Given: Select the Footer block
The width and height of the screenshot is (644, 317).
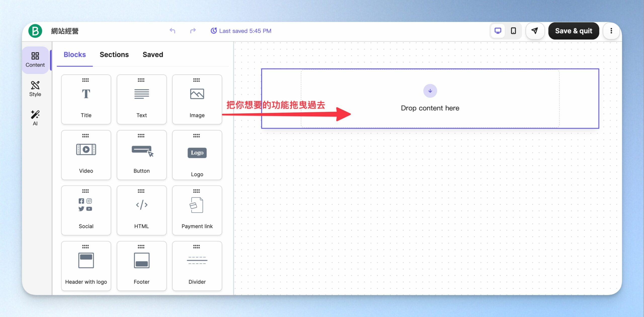Looking at the screenshot, I should [142, 266].
